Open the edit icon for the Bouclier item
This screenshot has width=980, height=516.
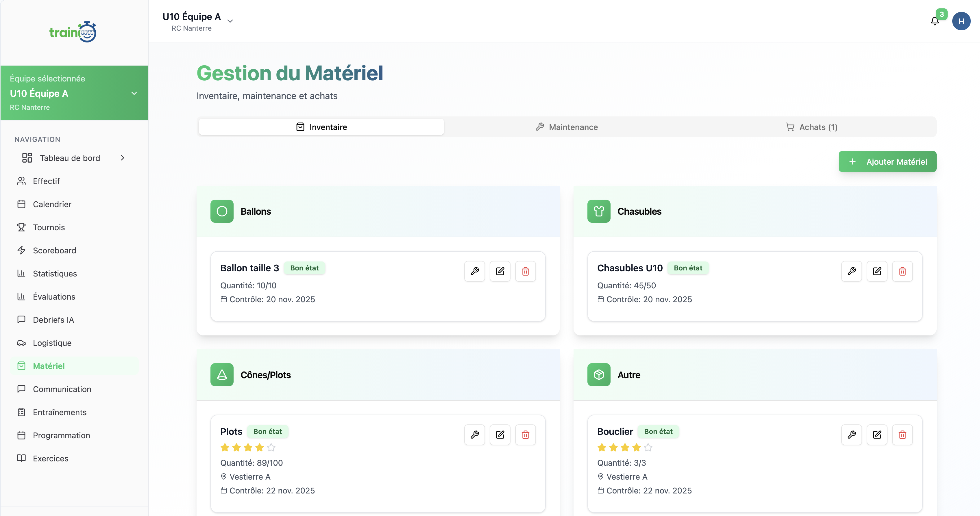pos(877,435)
